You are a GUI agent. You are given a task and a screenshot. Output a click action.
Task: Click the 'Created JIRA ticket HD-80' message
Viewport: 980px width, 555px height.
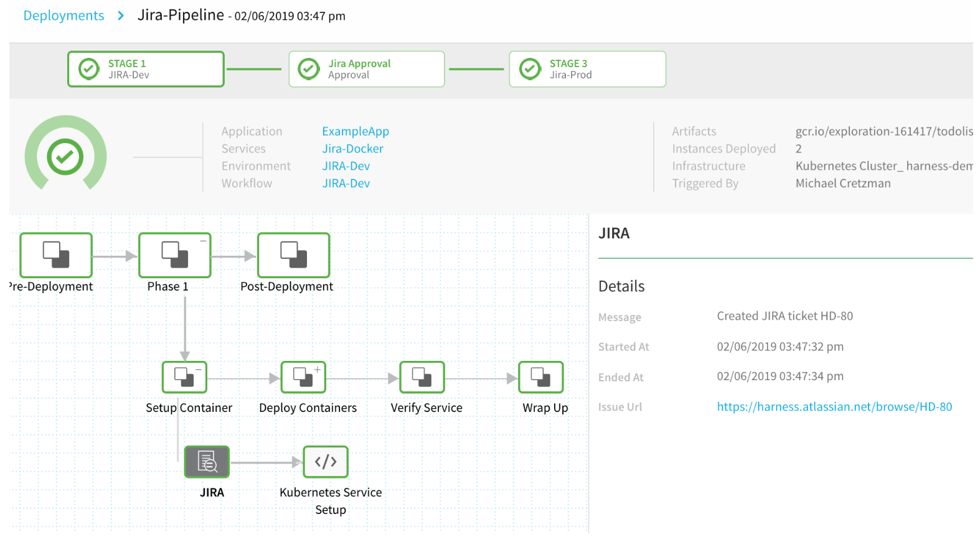(x=784, y=316)
